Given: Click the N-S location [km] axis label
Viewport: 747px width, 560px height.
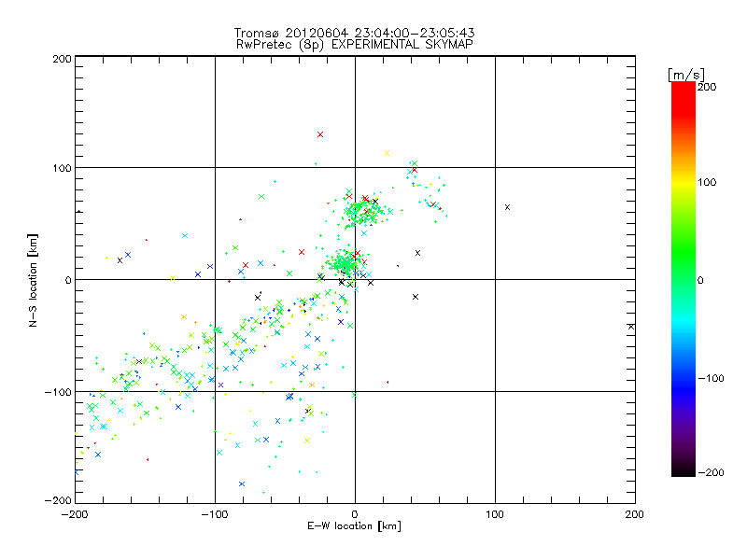Looking at the screenshot, I should (32, 280).
